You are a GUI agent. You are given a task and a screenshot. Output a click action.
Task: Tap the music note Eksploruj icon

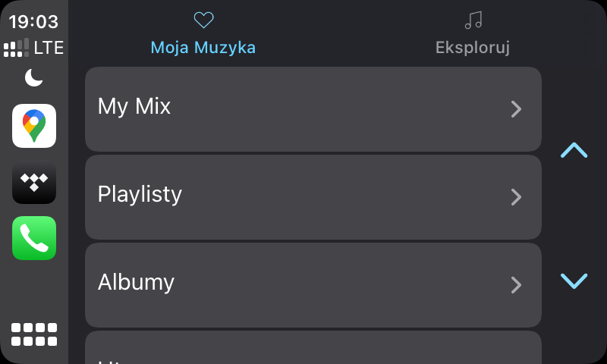[473, 20]
